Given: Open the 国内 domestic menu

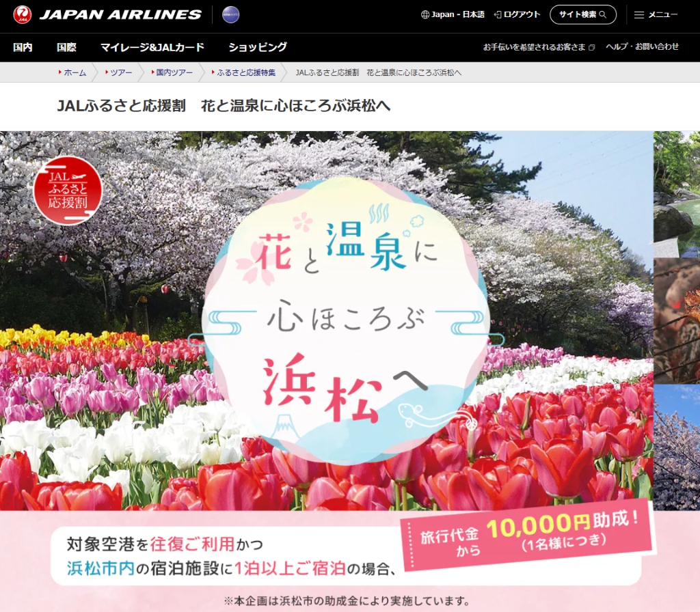Looking at the screenshot, I should click(23, 47).
